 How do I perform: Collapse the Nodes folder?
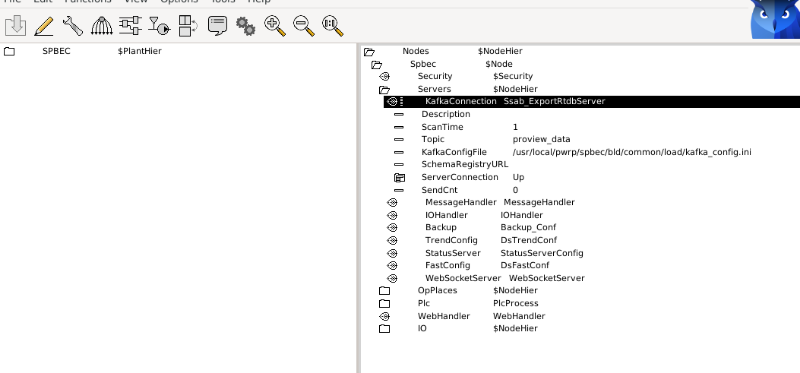click(x=369, y=52)
